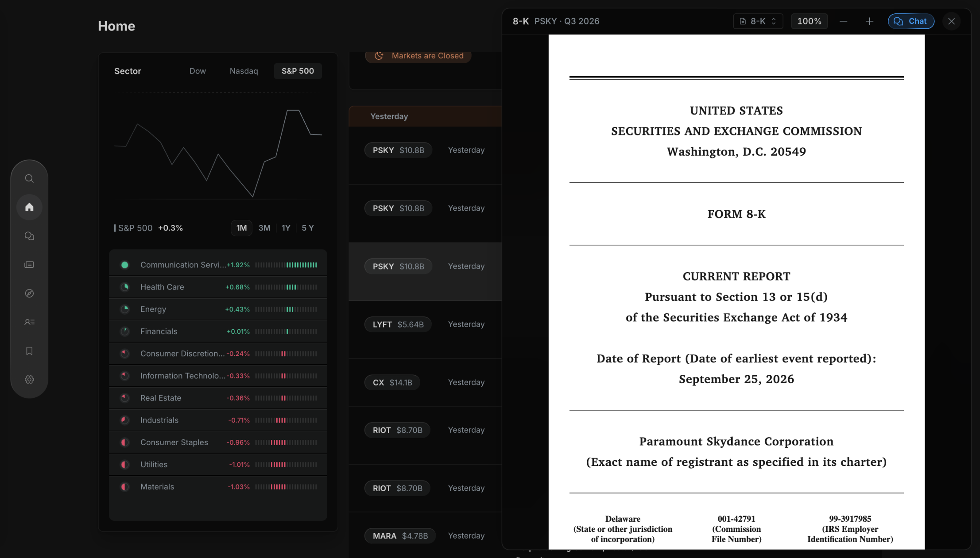The width and height of the screenshot is (980, 558).
Task: Click the Real Estate sector pie icon
Action: coord(125,398)
